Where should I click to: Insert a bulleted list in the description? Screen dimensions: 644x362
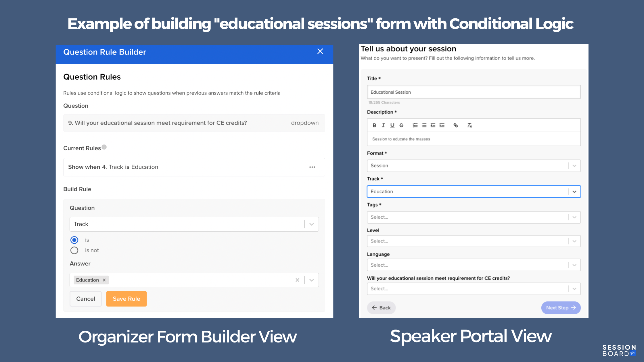pyautogui.click(x=424, y=125)
